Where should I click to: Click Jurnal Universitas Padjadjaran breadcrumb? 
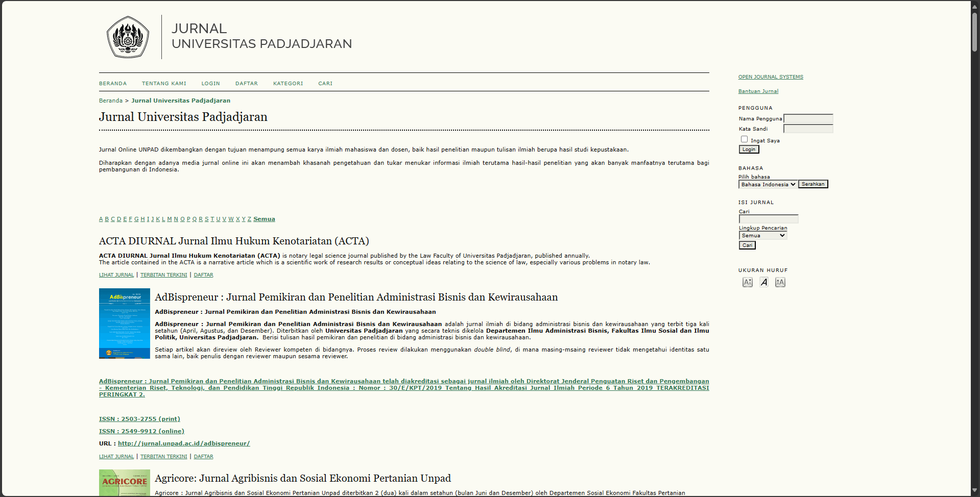tap(181, 101)
